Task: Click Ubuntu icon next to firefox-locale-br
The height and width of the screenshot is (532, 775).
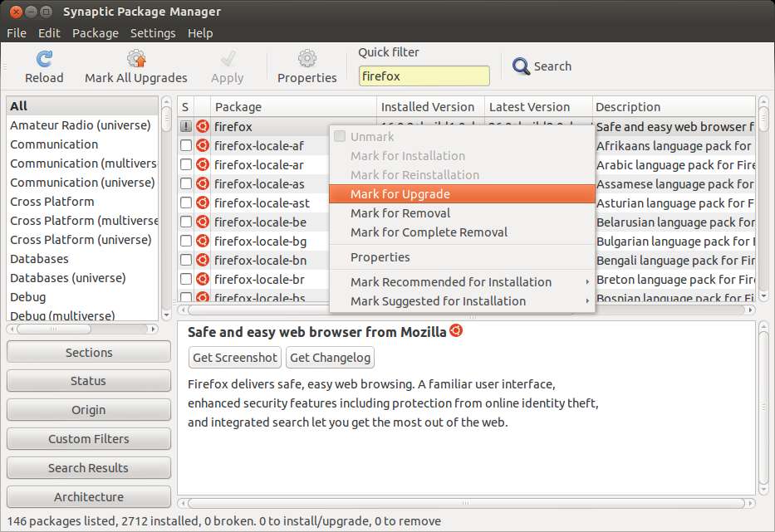Action: 202,279
